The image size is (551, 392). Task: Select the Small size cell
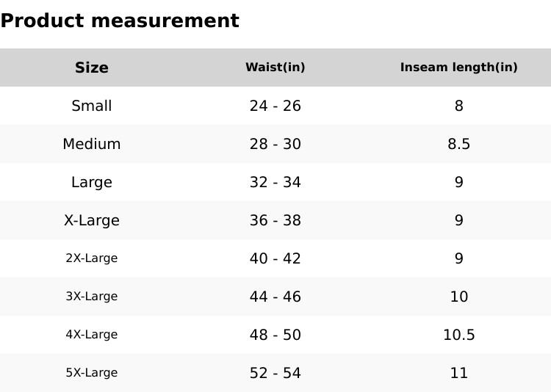tap(92, 106)
